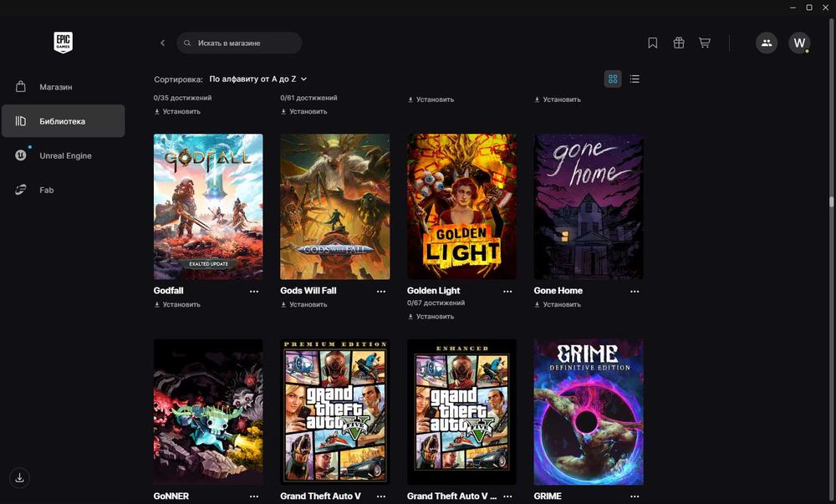836x504 pixels.
Task: Open Gone Home options menu dots
Action: pos(635,292)
